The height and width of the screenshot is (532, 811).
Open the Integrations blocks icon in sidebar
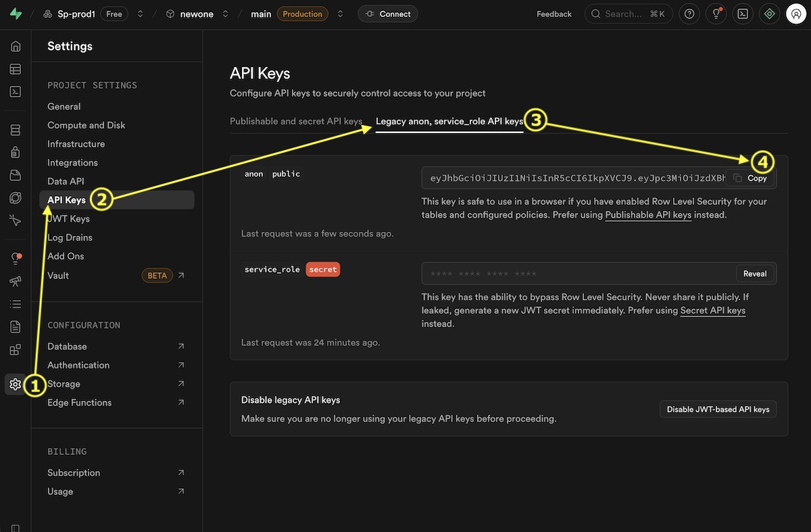click(x=16, y=349)
